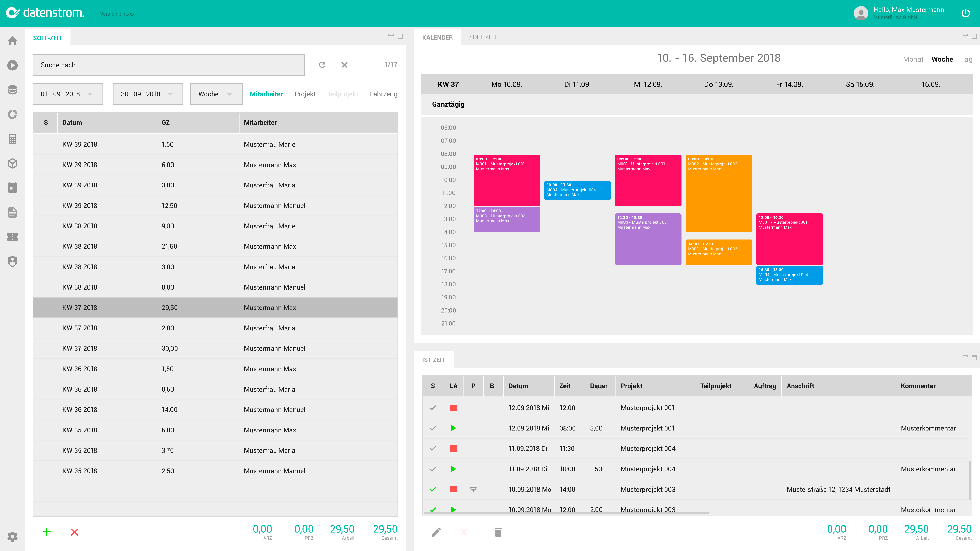The height and width of the screenshot is (551, 980).
Task: Expand the Woche period dropdown
Action: pos(216,94)
